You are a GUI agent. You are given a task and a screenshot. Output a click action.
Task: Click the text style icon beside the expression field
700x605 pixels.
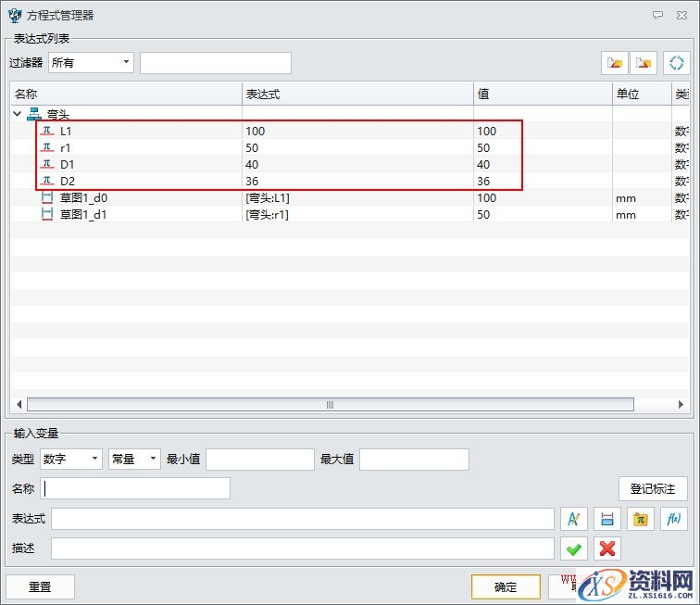(x=574, y=519)
